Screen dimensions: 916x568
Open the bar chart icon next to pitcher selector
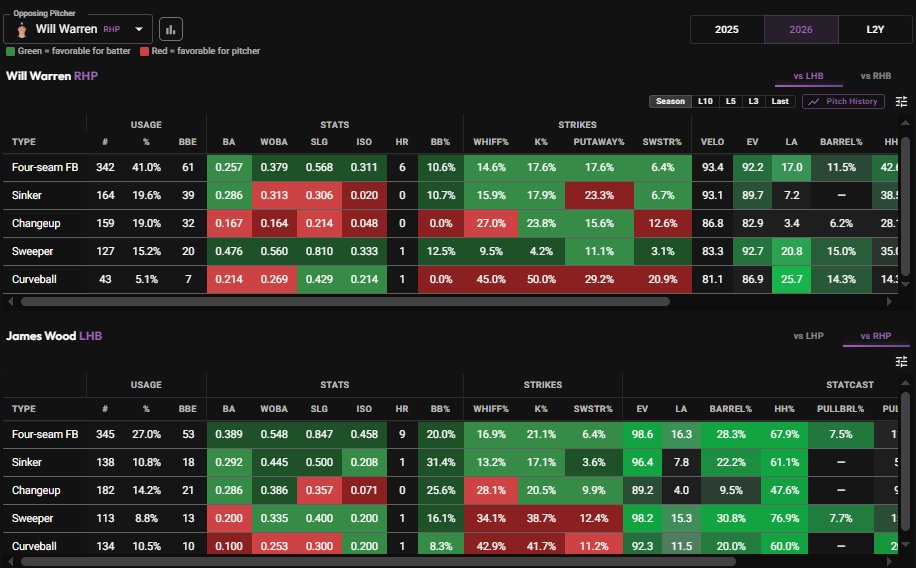click(x=171, y=29)
